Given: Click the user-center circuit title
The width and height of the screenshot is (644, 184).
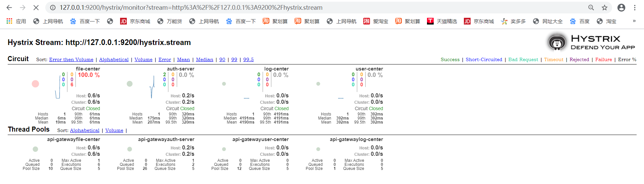Looking at the screenshot, I should click(x=369, y=69).
